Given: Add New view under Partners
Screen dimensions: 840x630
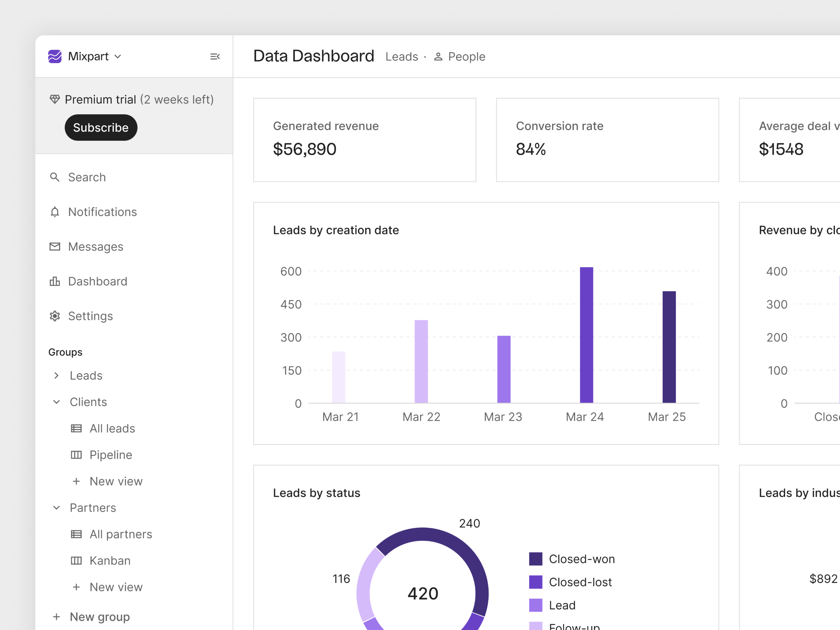Looking at the screenshot, I should click(x=116, y=587).
